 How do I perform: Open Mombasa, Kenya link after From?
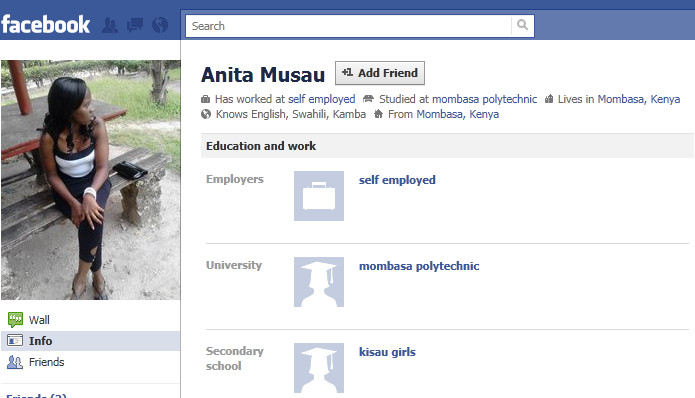(457, 114)
